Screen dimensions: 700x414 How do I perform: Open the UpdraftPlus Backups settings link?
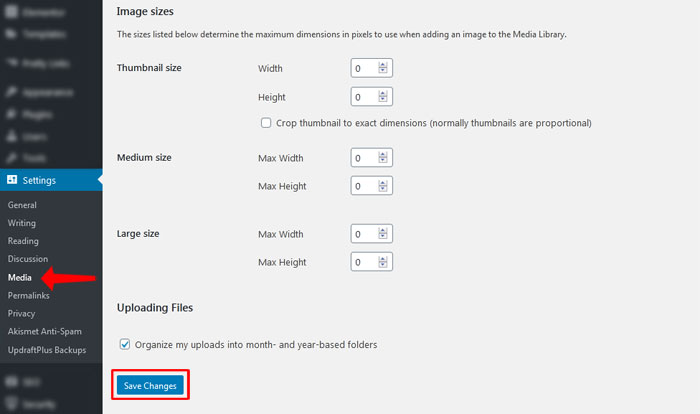coord(46,349)
